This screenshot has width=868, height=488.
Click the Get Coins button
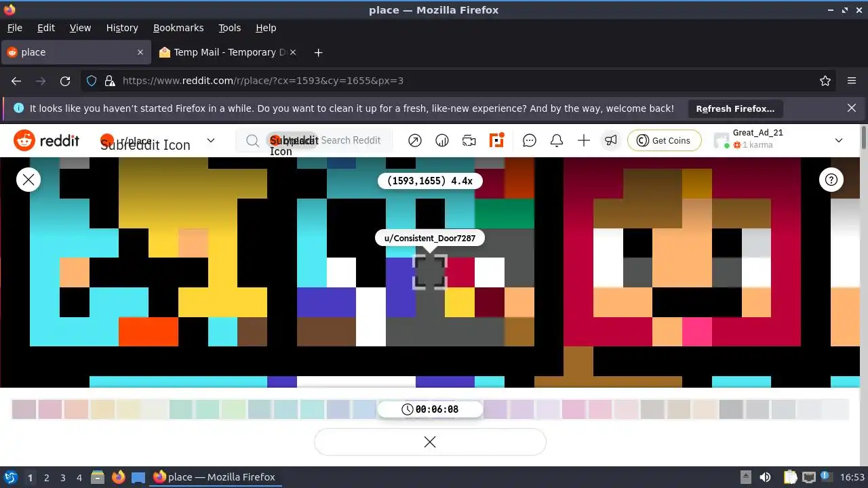(665, 140)
